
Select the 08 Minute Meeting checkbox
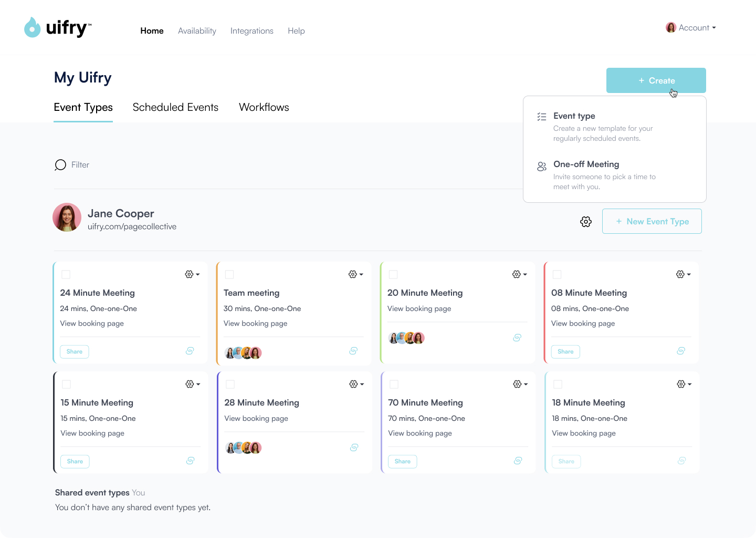[x=557, y=274]
